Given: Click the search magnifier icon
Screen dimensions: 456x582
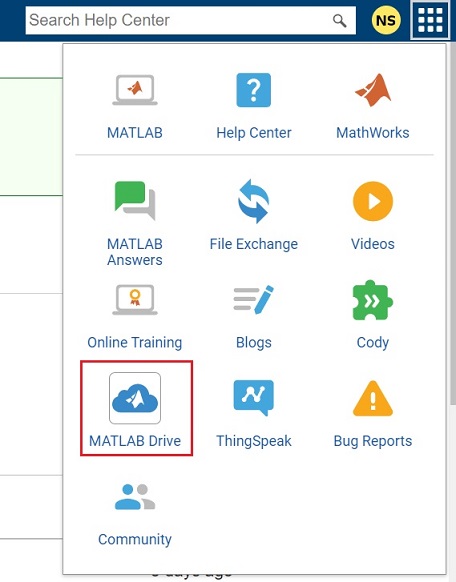Looking at the screenshot, I should point(339,21).
